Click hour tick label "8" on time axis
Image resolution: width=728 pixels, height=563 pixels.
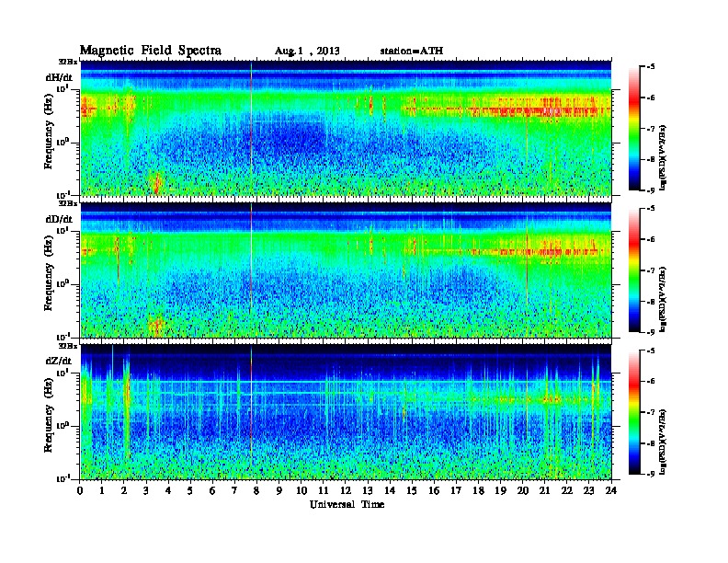256,491
